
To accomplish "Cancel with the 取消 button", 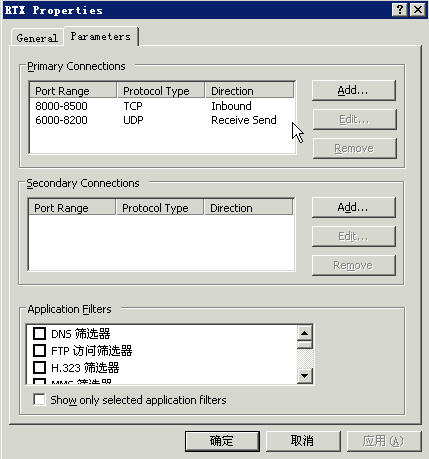I will [303, 441].
